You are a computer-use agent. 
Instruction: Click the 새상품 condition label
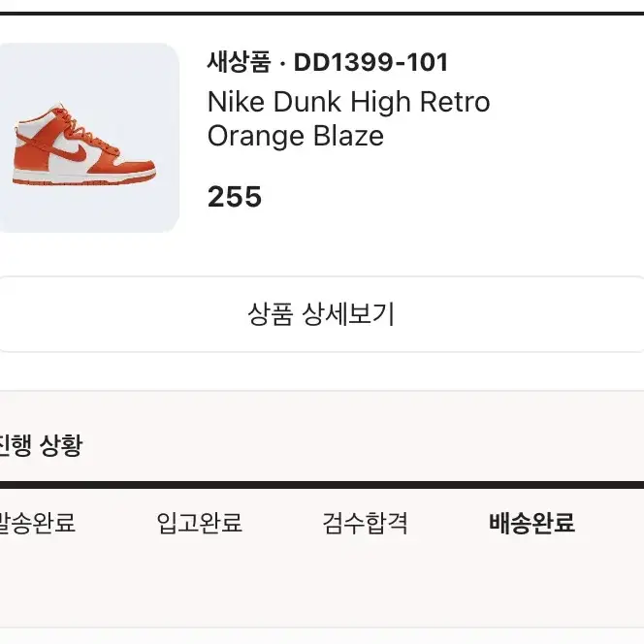[x=239, y=62]
